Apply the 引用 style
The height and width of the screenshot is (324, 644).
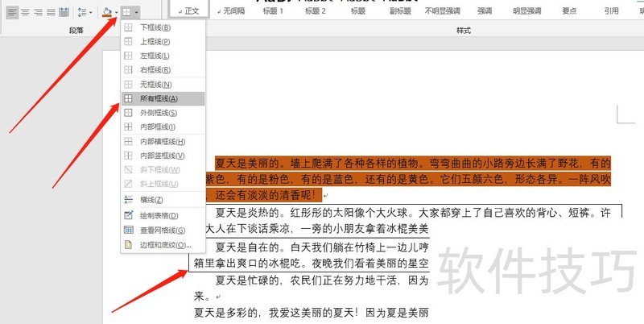point(612,11)
